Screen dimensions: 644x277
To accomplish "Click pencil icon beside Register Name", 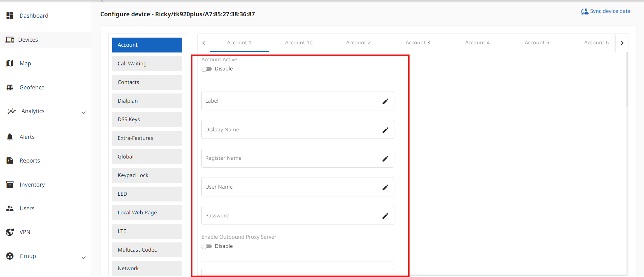I will coord(385,158).
